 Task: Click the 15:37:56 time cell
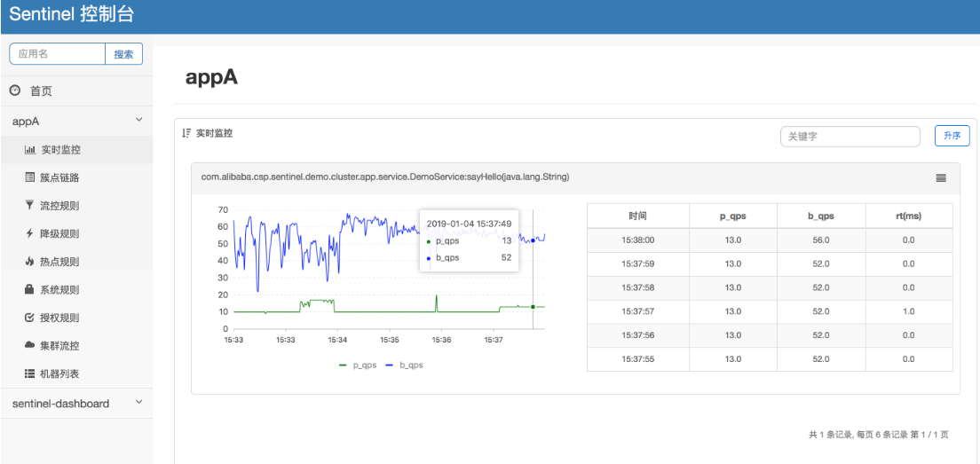638,334
